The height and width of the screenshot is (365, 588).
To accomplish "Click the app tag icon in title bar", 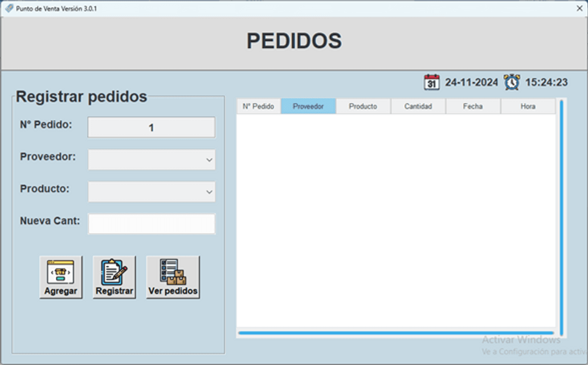I will [8, 9].
